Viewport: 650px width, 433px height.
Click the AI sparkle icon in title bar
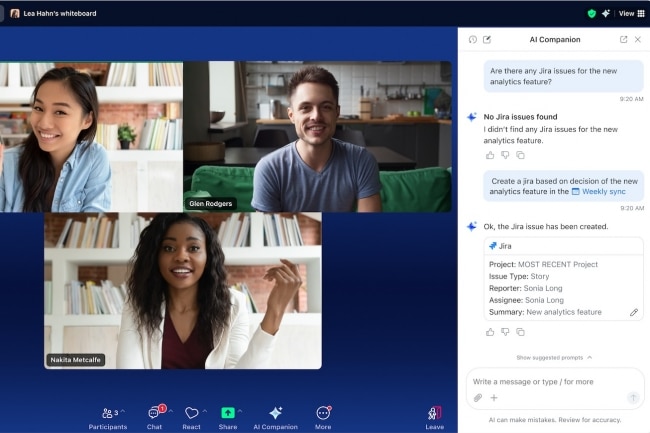[x=606, y=14]
